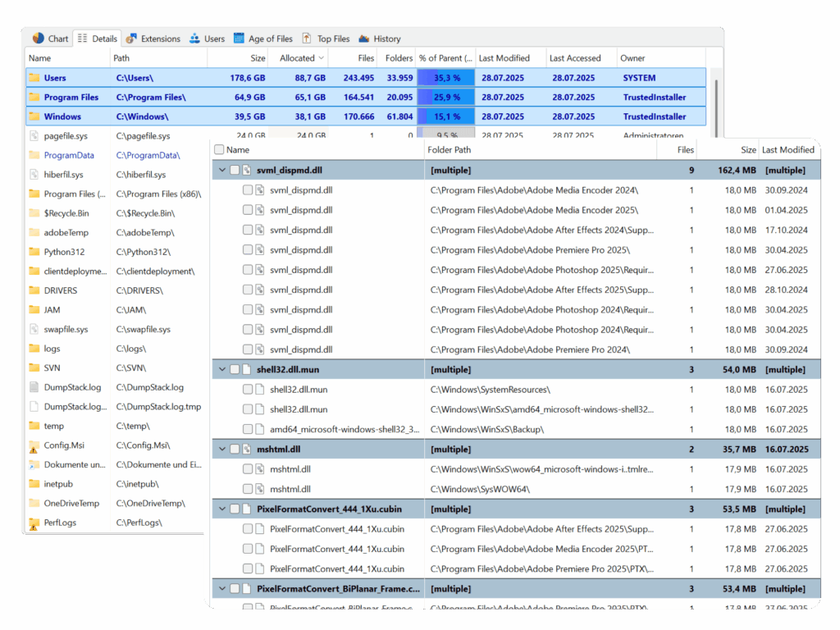The width and height of the screenshot is (840, 630).
Task: Sort by the Owner column header
Action: [x=660, y=58]
